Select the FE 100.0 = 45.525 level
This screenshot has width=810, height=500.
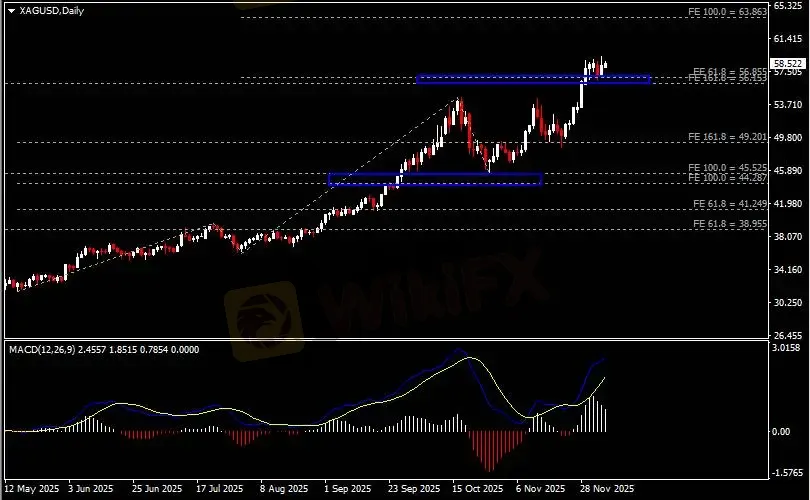coord(729,167)
